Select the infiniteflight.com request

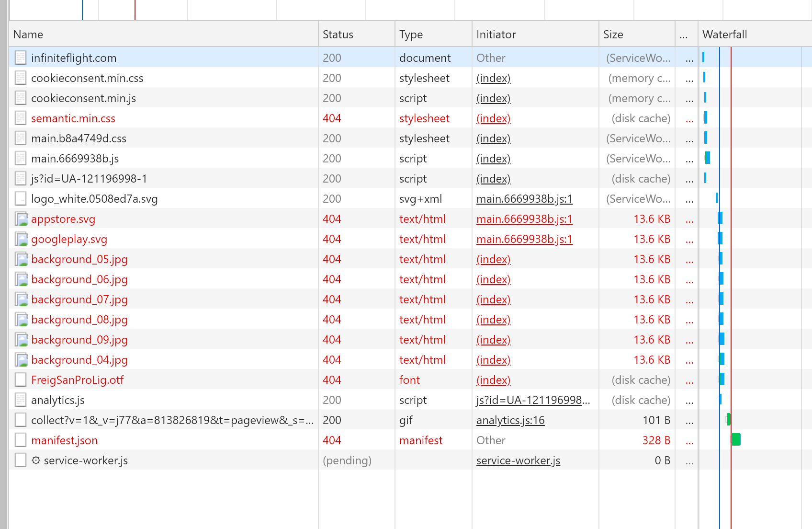click(x=74, y=58)
